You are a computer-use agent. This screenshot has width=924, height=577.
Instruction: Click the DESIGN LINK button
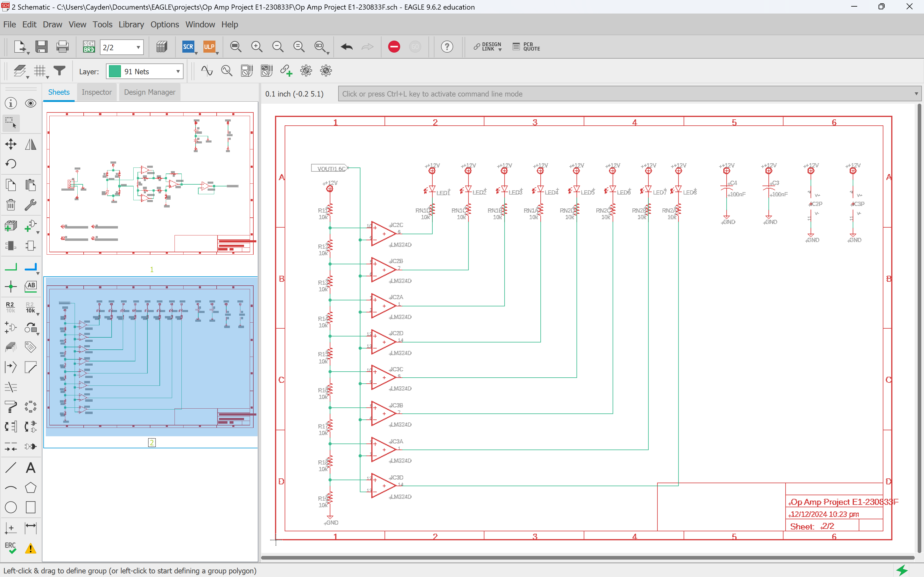point(488,47)
